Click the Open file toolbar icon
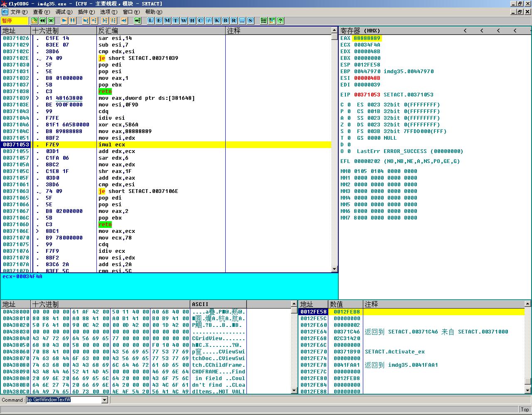The image size is (532, 415). (x=34, y=20)
